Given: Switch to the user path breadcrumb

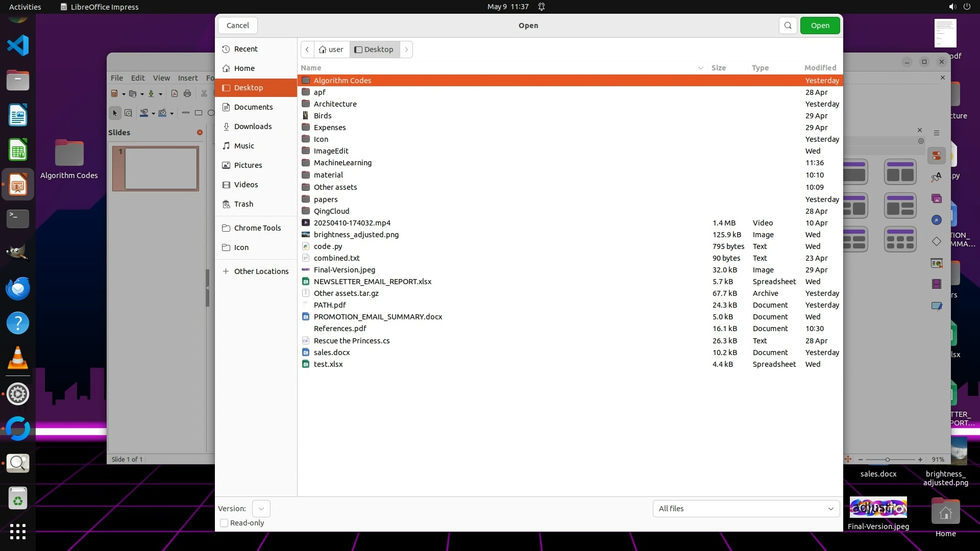Looking at the screenshot, I should point(331,49).
